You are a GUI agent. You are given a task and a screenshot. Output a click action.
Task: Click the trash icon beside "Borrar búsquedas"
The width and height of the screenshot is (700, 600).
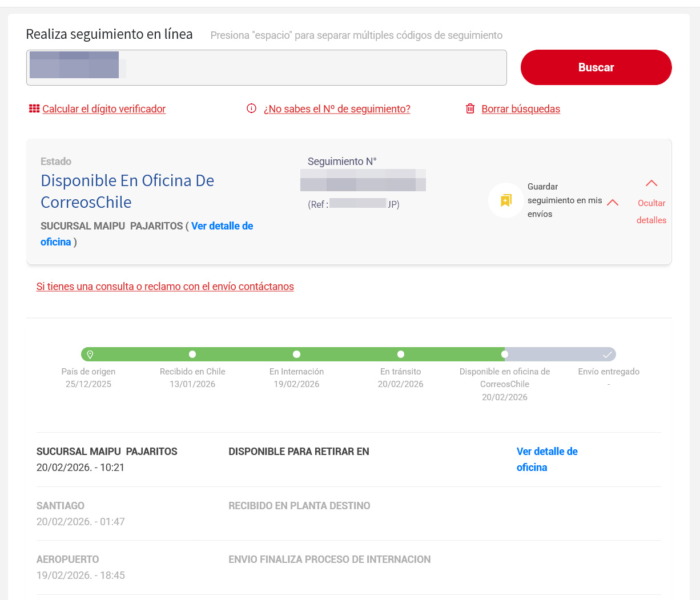click(x=470, y=108)
